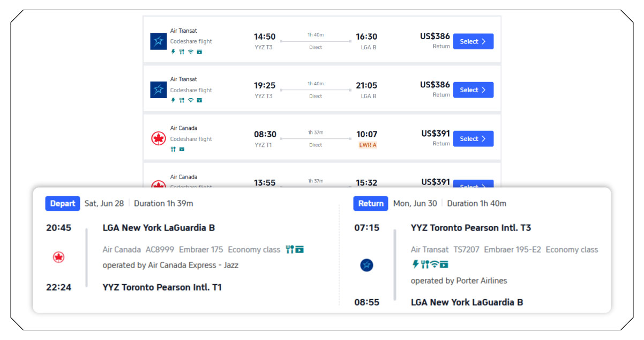Click the meal icon on the 08:30 Air Canada flight
This screenshot has width=644, height=340.
(173, 149)
